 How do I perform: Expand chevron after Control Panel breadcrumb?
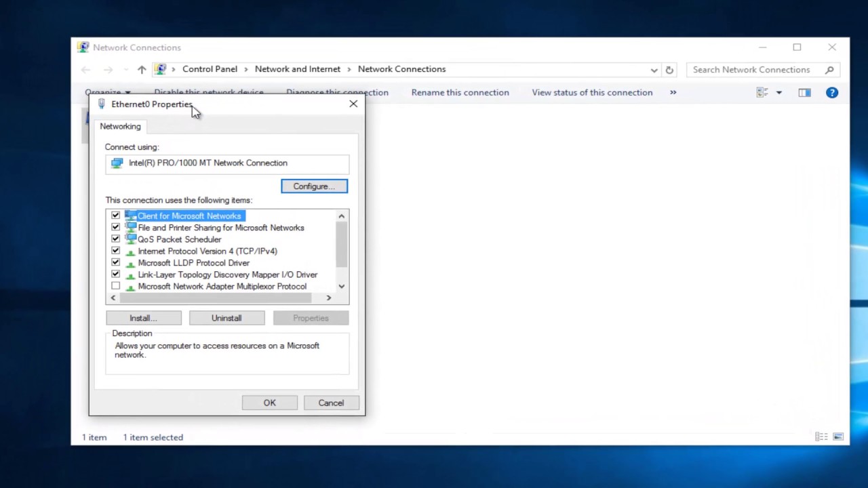tap(246, 69)
